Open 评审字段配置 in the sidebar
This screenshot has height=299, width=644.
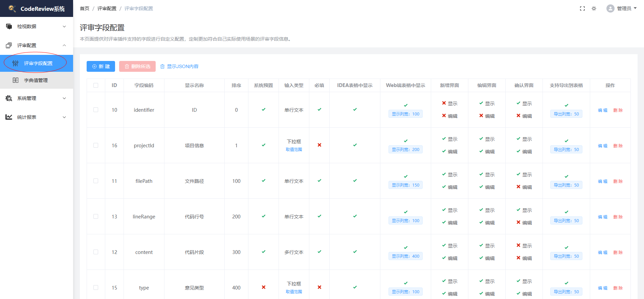click(38, 63)
